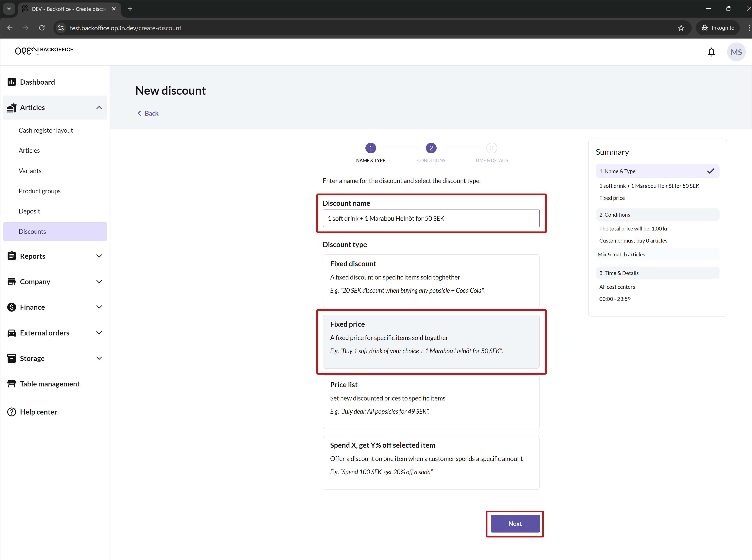Open the Discounts submenu item
This screenshot has height=560, width=752.
55,231
